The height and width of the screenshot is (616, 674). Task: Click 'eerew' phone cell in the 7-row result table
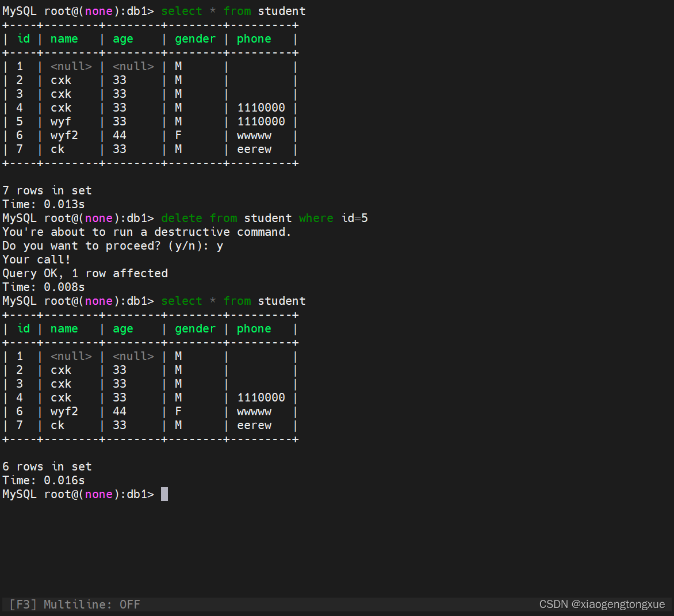pyautogui.click(x=254, y=149)
